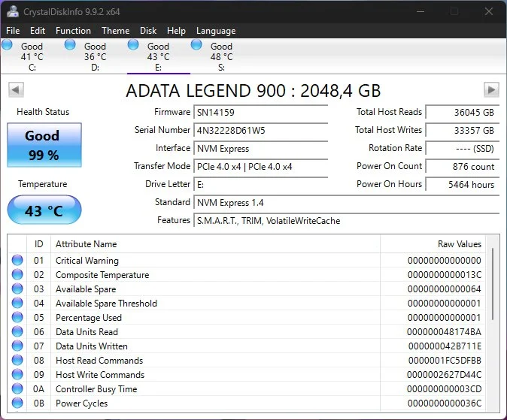Open the Edit menu
This screenshot has height=420, width=507.
coord(38,31)
